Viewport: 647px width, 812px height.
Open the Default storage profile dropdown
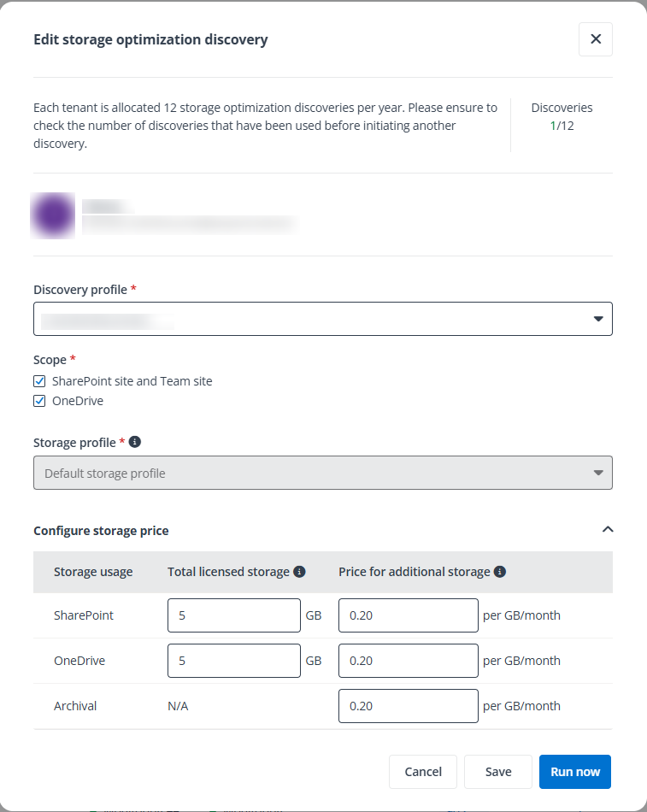pyautogui.click(x=322, y=472)
